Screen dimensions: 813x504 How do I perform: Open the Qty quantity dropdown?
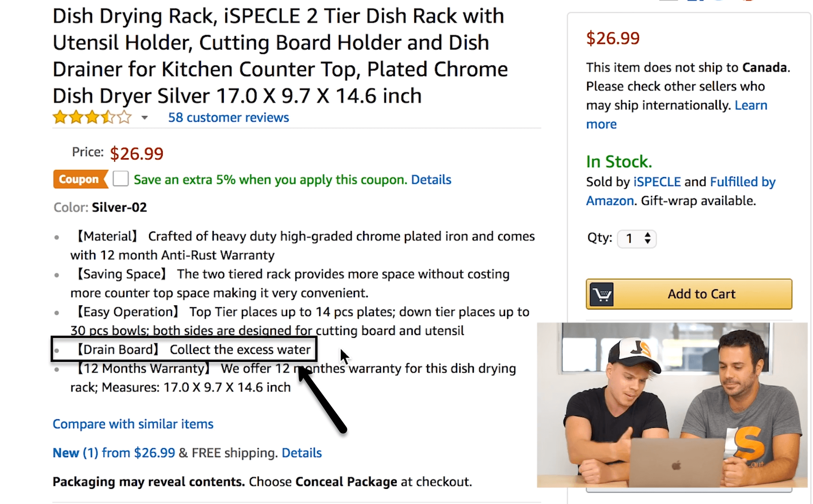[x=637, y=238]
